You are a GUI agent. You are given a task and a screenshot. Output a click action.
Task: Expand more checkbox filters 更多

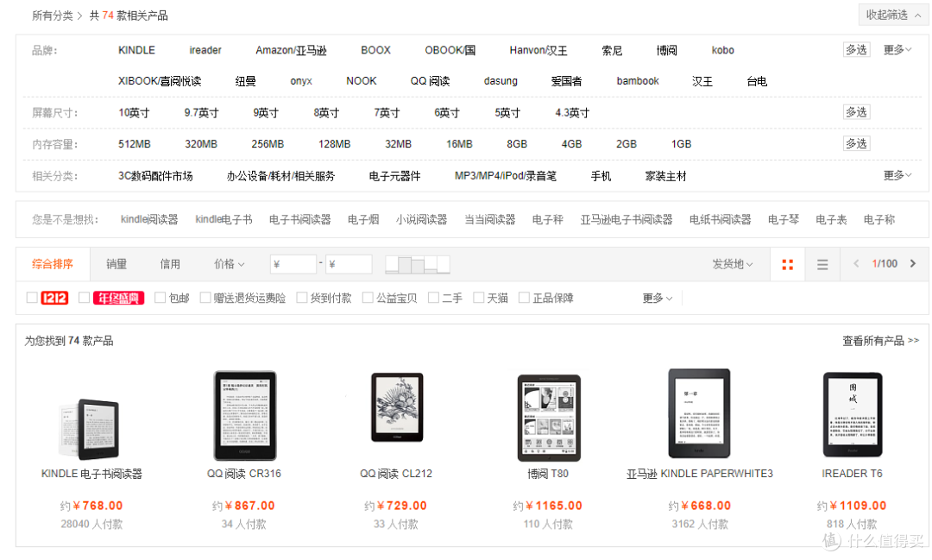point(658,298)
